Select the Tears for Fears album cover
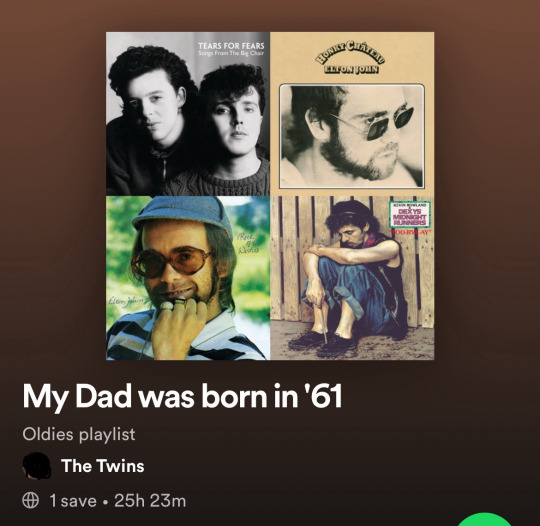Viewport: 540px width, 526px height. pyautogui.click(x=188, y=114)
